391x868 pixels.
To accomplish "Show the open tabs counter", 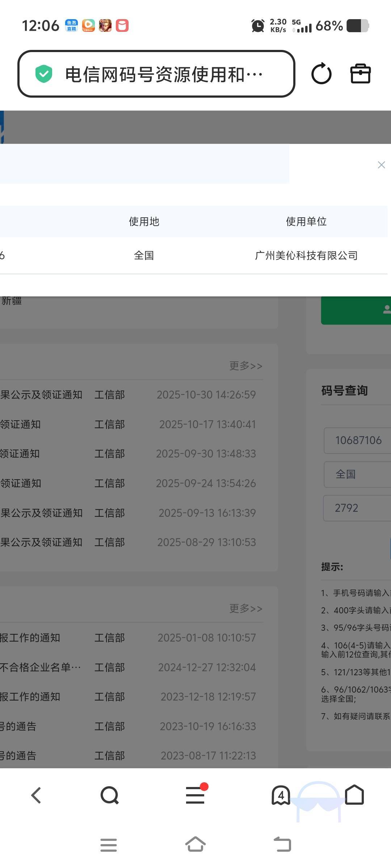I will coord(281,795).
